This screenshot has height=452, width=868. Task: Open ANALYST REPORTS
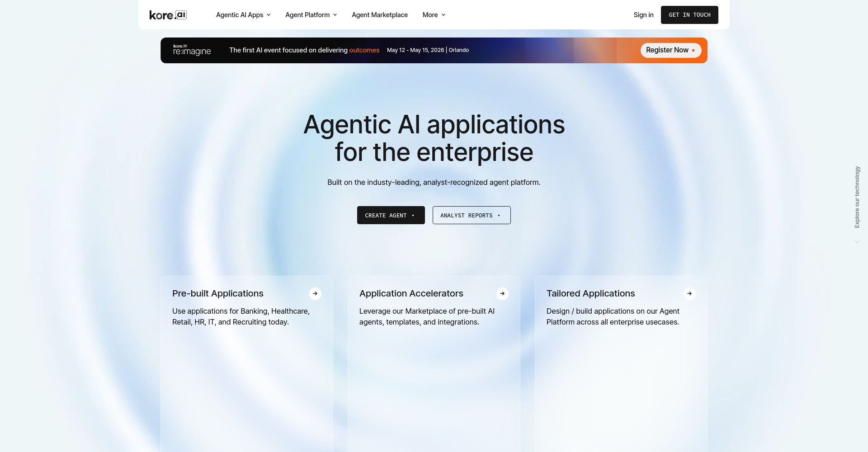click(x=471, y=215)
